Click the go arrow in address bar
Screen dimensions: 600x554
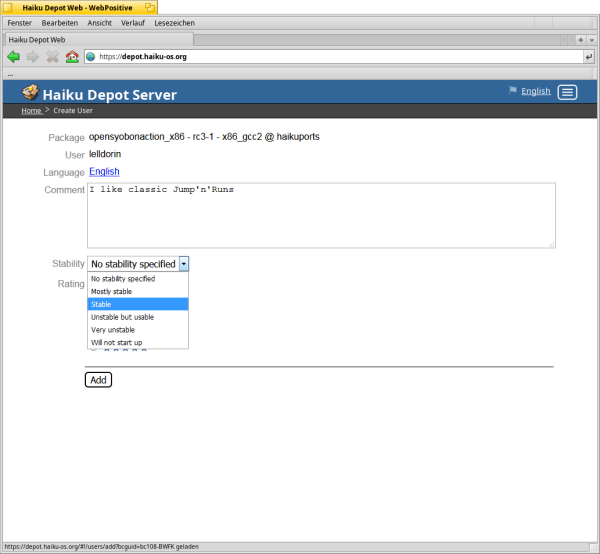coord(588,57)
